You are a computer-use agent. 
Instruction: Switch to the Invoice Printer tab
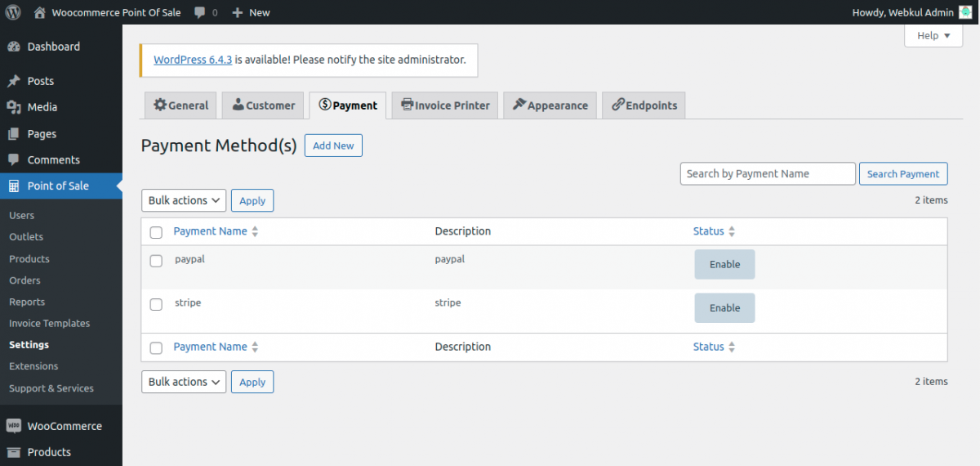tap(445, 105)
